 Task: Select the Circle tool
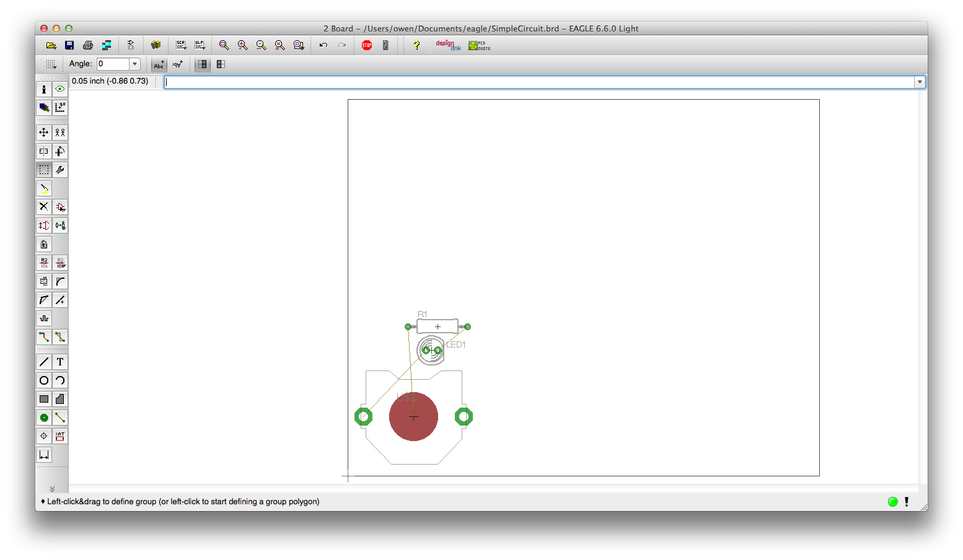[44, 380]
